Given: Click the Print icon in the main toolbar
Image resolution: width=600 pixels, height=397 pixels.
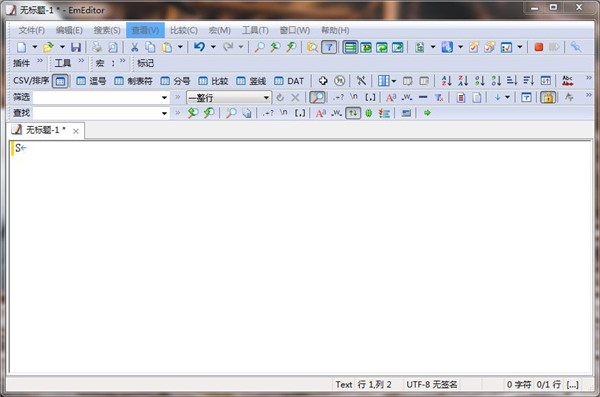Looking at the screenshot, I should [x=97, y=47].
